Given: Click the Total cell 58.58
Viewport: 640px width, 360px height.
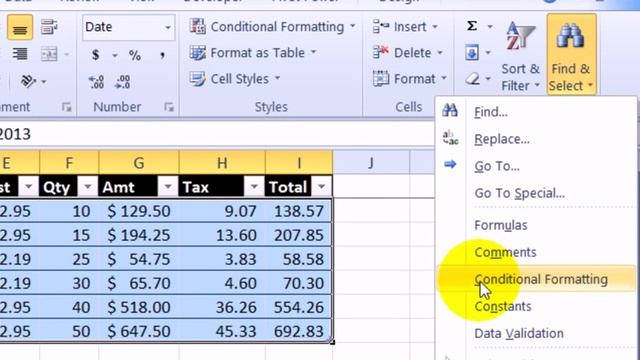Looking at the screenshot, I should [299, 259].
